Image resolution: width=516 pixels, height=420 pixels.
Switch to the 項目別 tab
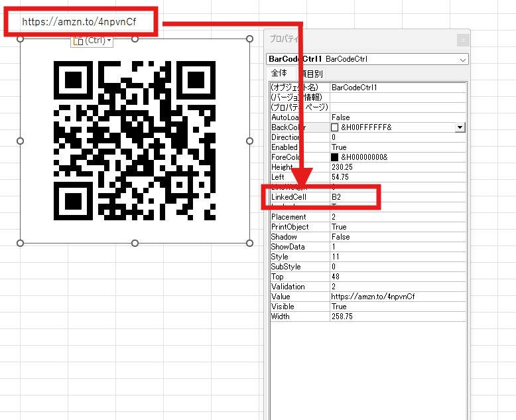[x=312, y=74]
